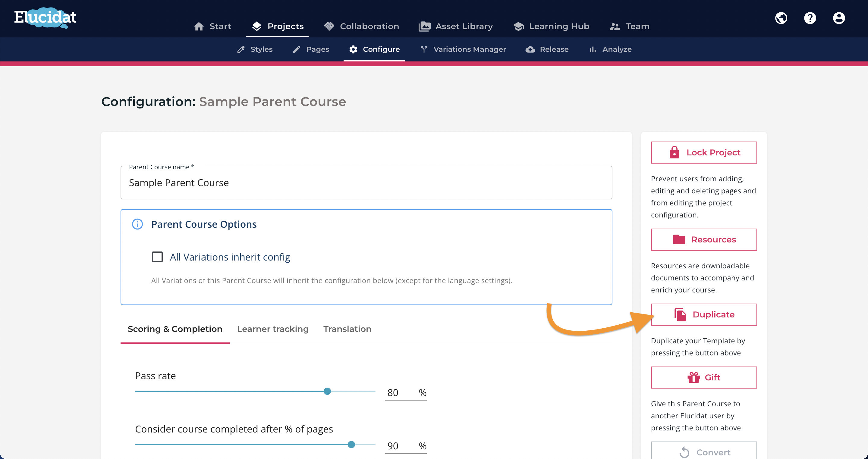Image resolution: width=868 pixels, height=459 pixels.
Task: Open the user account icon
Action: pyautogui.click(x=839, y=18)
